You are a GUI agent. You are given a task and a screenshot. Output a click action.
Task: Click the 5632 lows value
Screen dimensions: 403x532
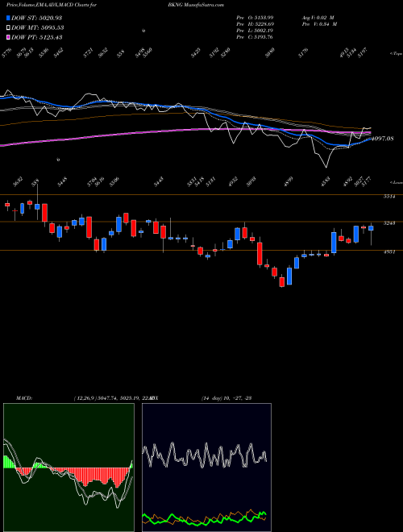pos(17,182)
